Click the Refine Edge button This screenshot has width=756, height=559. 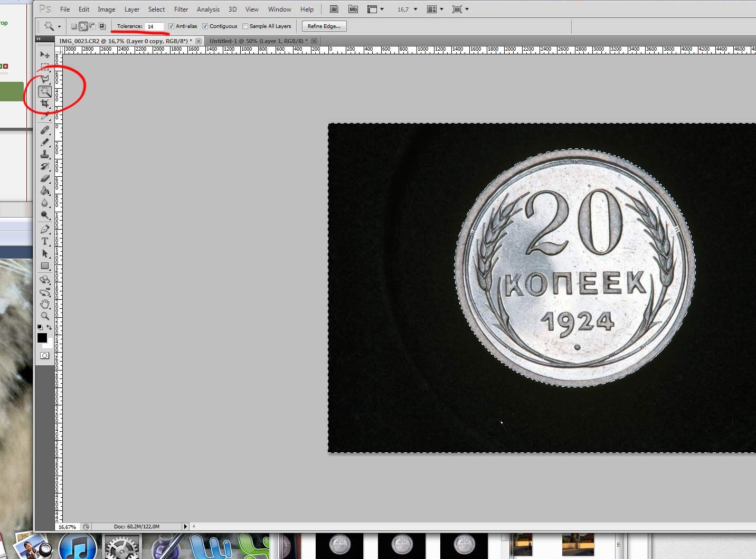pyautogui.click(x=324, y=26)
